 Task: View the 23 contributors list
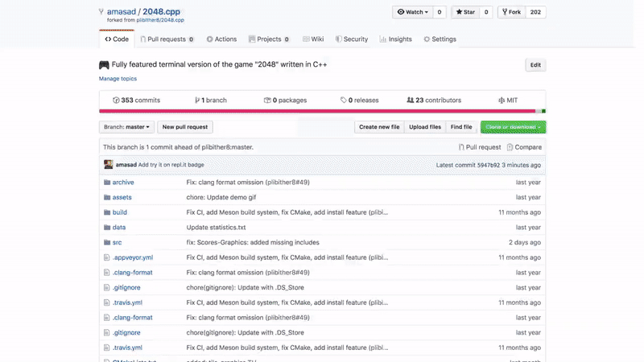(x=434, y=100)
